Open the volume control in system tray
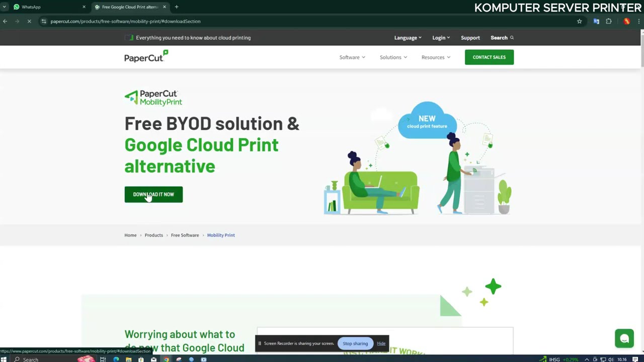This screenshot has width=644, height=362. tap(611, 359)
